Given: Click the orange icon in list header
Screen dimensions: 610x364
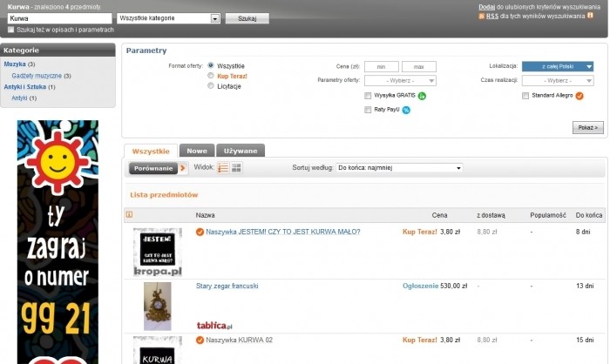Looking at the screenshot, I should click(130, 214).
